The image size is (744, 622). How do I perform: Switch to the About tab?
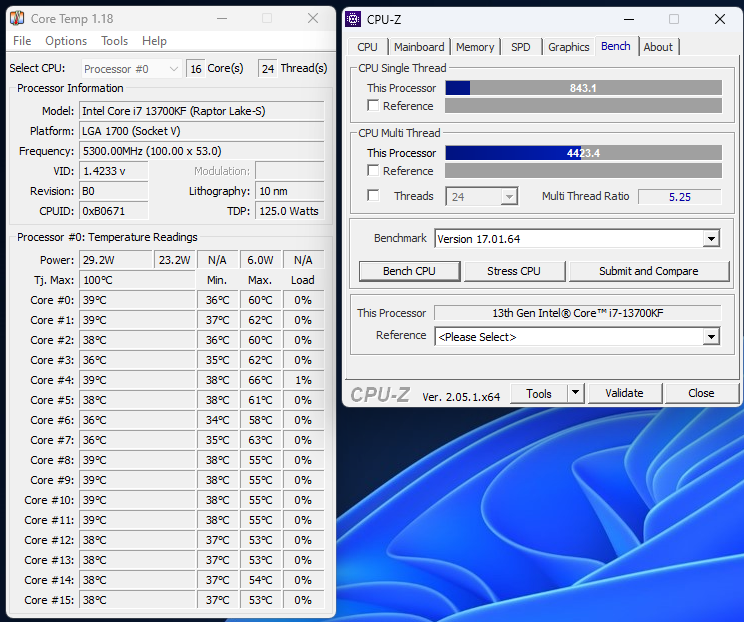tap(658, 47)
